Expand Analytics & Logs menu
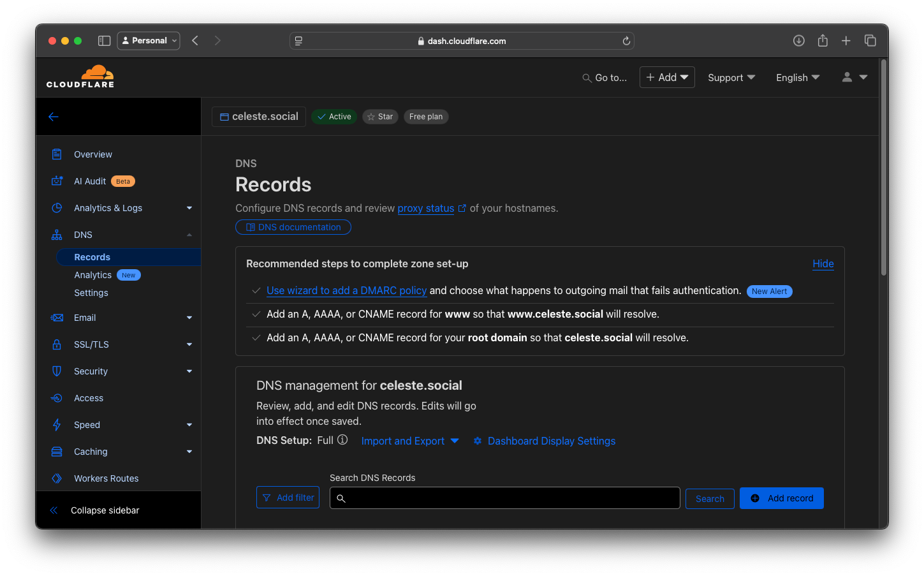 pyautogui.click(x=189, y=208)
